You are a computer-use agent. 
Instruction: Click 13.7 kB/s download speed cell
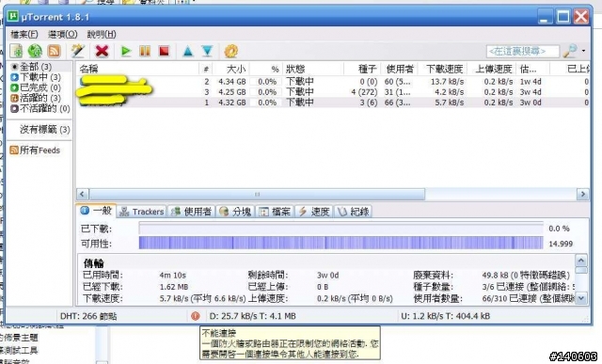point(448,82)
